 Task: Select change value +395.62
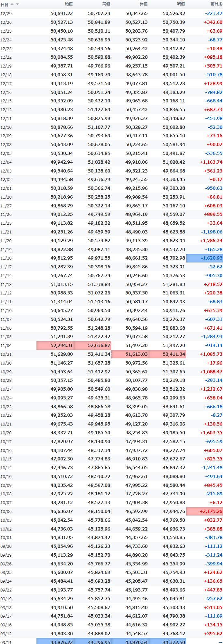click(x=213, y=634)
